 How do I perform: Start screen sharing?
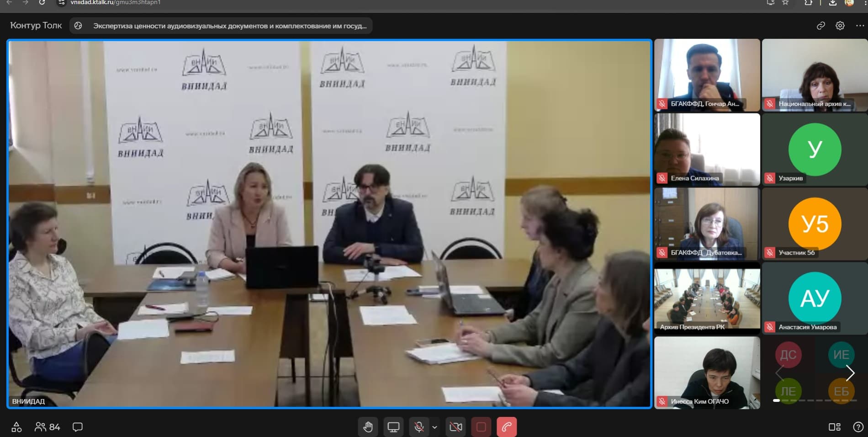pos(393,427)
